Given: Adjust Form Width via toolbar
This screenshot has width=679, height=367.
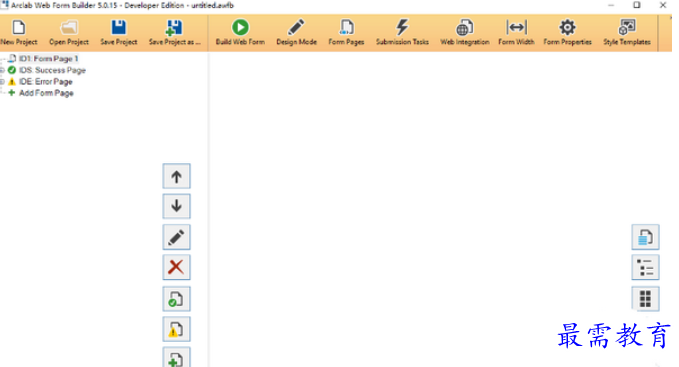Looking at the screenshot, I should click(516, 33).
